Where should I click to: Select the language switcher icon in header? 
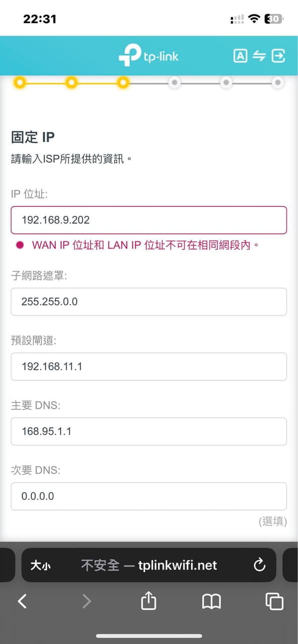[239, 56]
